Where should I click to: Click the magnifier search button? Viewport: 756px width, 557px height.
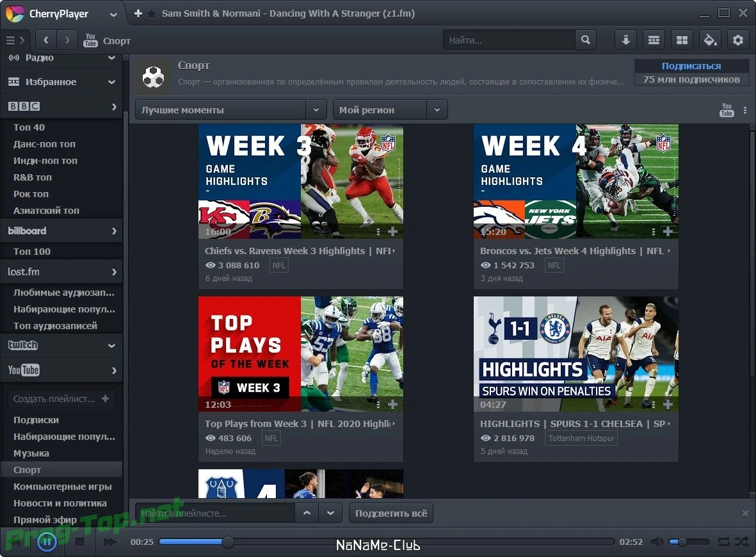tap(585, 40)
